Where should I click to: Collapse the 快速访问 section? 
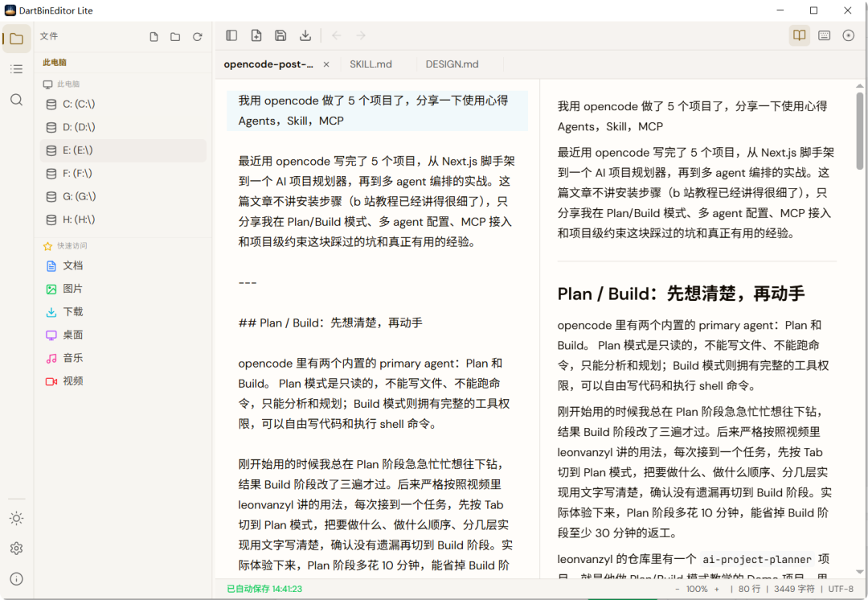pos(65,246)
